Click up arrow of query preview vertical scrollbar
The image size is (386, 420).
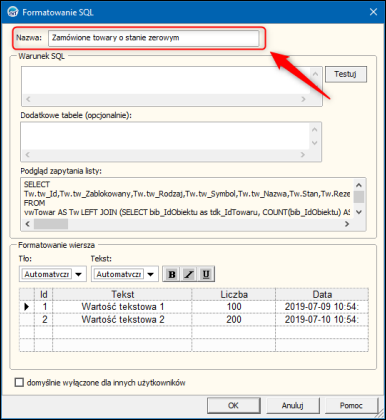359,185
